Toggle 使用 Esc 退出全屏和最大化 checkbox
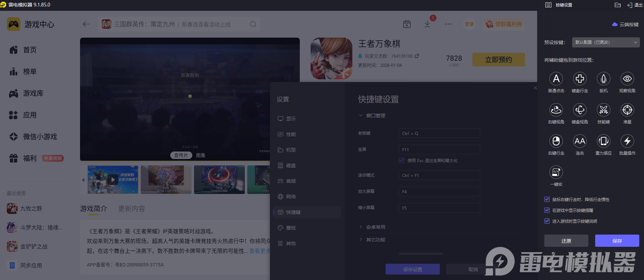Viewport: 644px width, 280px height. pos(402,160)
